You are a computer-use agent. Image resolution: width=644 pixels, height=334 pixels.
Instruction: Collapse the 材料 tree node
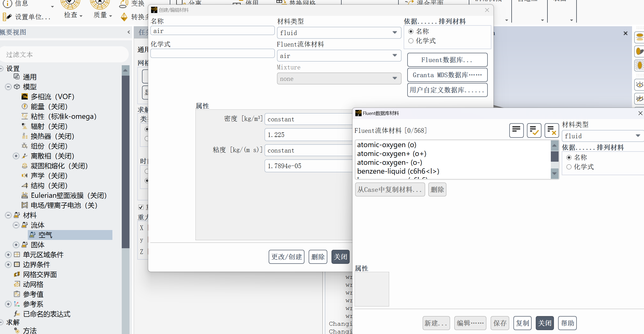pos(8,215)
